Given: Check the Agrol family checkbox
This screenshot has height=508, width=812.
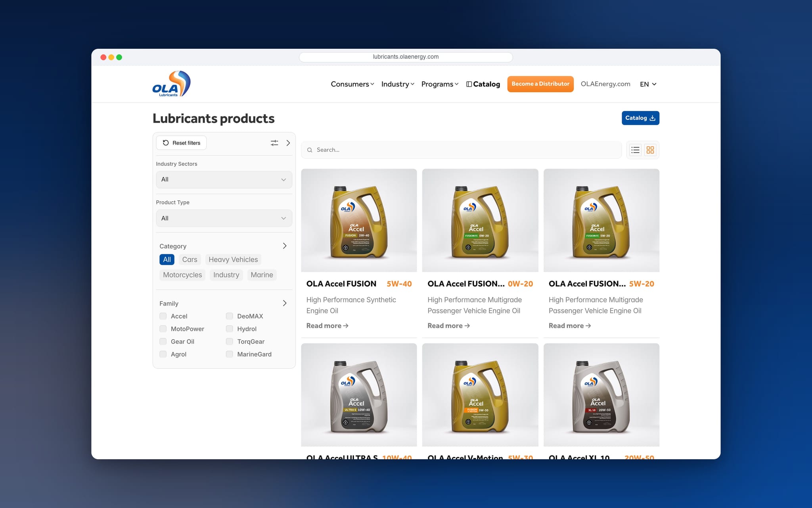Looking at the screenshot, I should point(163,354).
